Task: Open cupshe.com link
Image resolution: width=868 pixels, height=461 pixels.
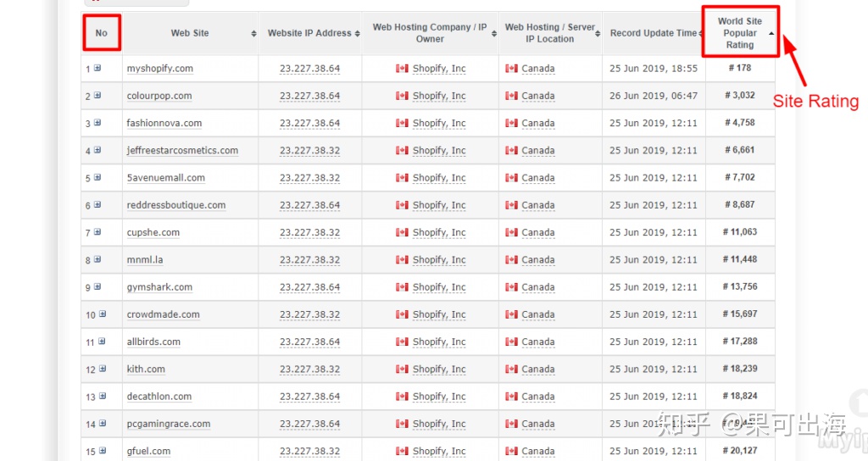Action: coord(153,232)
